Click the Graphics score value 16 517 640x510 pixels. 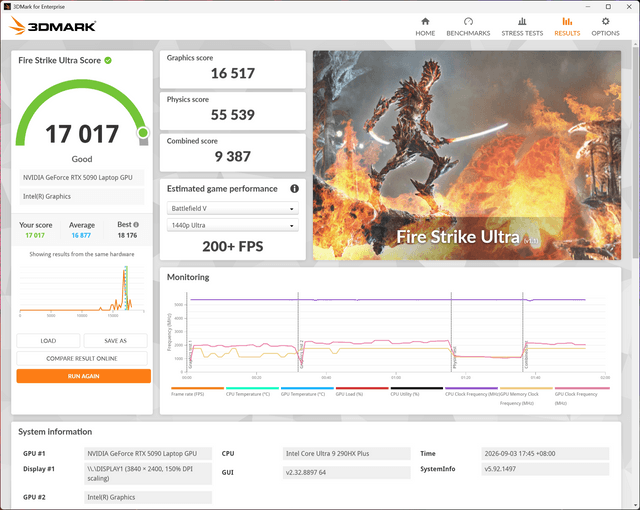tap(233, 73)
